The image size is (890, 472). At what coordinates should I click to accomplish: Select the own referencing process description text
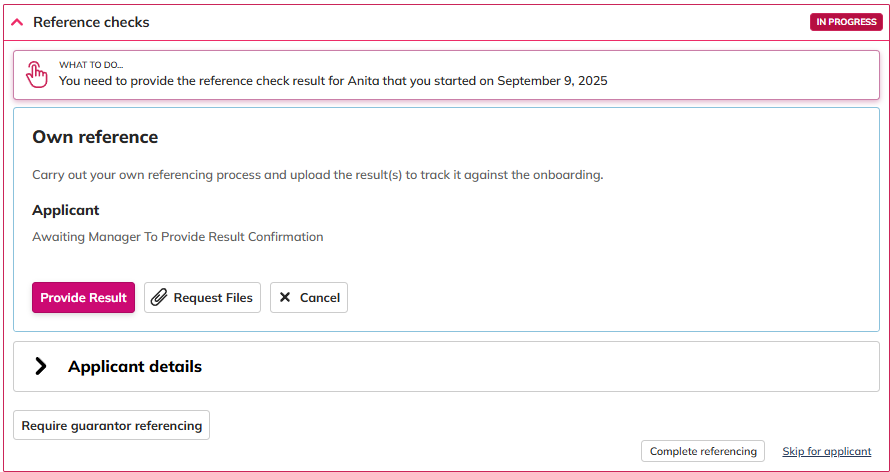coord(317,175)
